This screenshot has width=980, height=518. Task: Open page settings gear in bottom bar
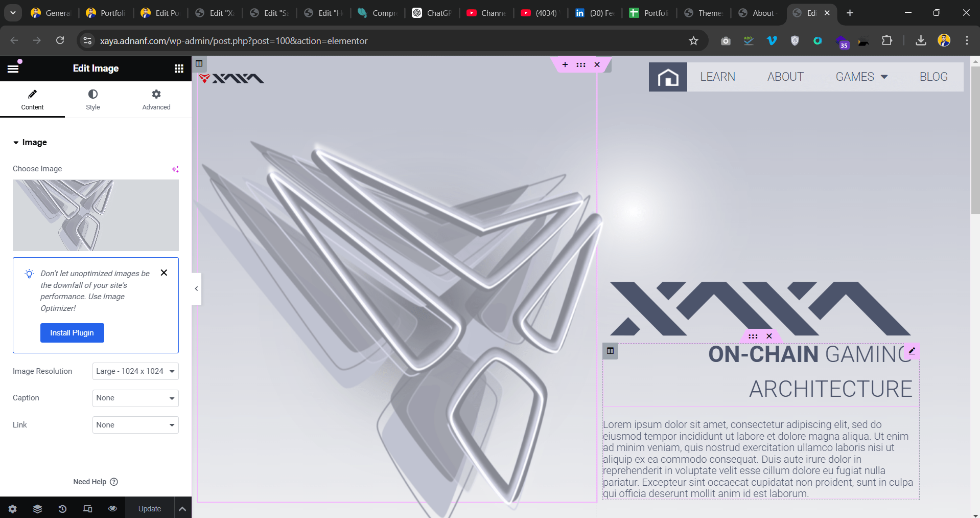click(x=13, y=509)
